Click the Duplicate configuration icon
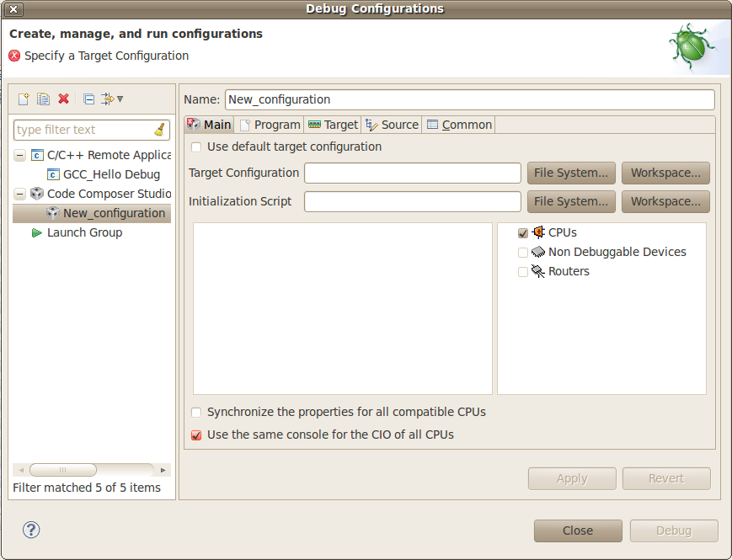This screenshot has width=732, height=560. tap(44, 99)
